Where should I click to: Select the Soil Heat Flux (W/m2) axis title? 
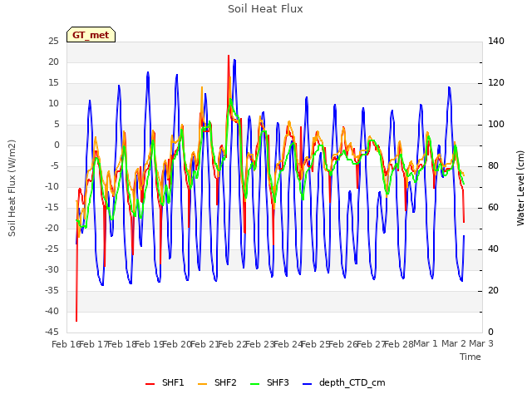[12, 188]
